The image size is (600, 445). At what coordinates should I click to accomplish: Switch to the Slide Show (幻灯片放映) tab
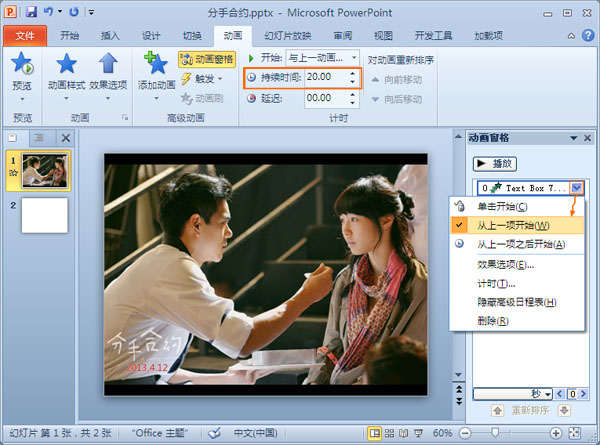[288, 36]
